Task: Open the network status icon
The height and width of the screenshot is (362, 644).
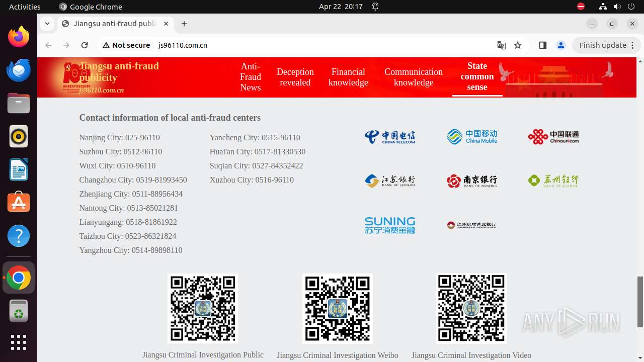Action: point(603,7)
